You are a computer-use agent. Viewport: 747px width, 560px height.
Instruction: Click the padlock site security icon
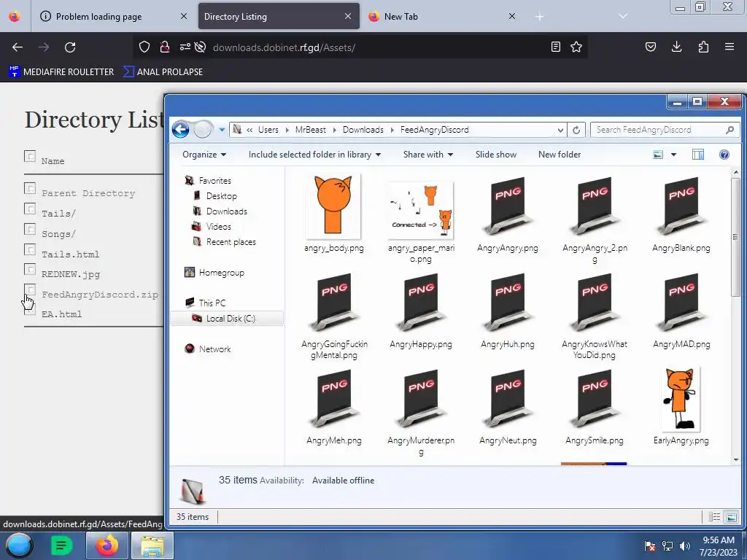pos(164,47)
